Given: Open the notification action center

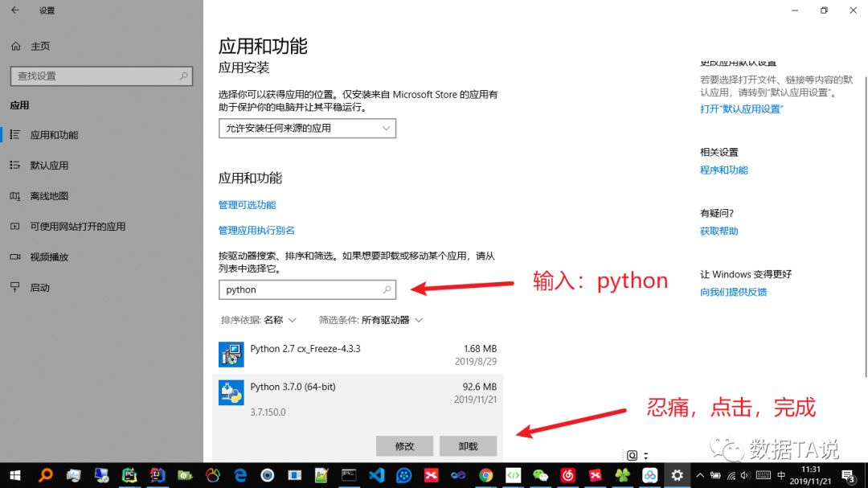Looking at the screenshot, I should (x=849, y=475).
